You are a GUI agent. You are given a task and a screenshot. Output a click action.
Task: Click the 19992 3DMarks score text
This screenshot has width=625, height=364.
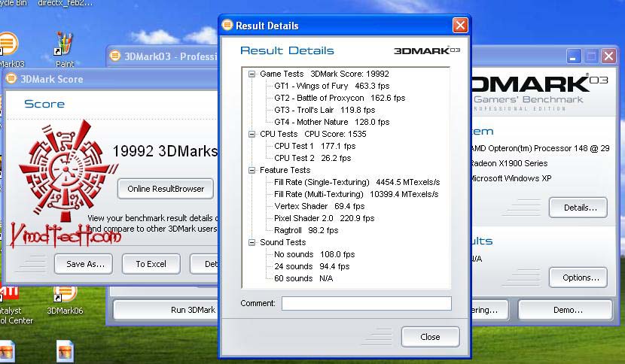165,151
